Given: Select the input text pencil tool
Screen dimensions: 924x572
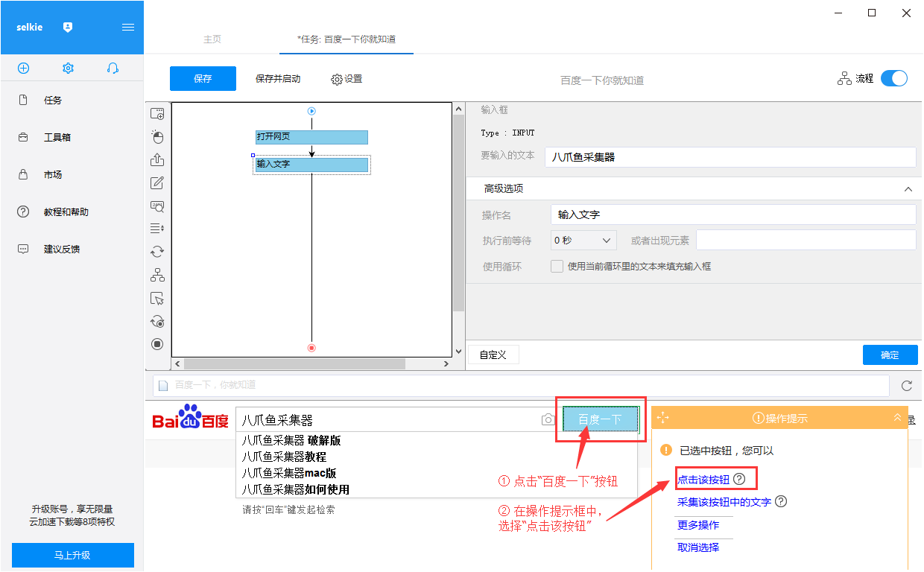Looking at the screenshot, I should pyautogui.click(x=157, y=183).
